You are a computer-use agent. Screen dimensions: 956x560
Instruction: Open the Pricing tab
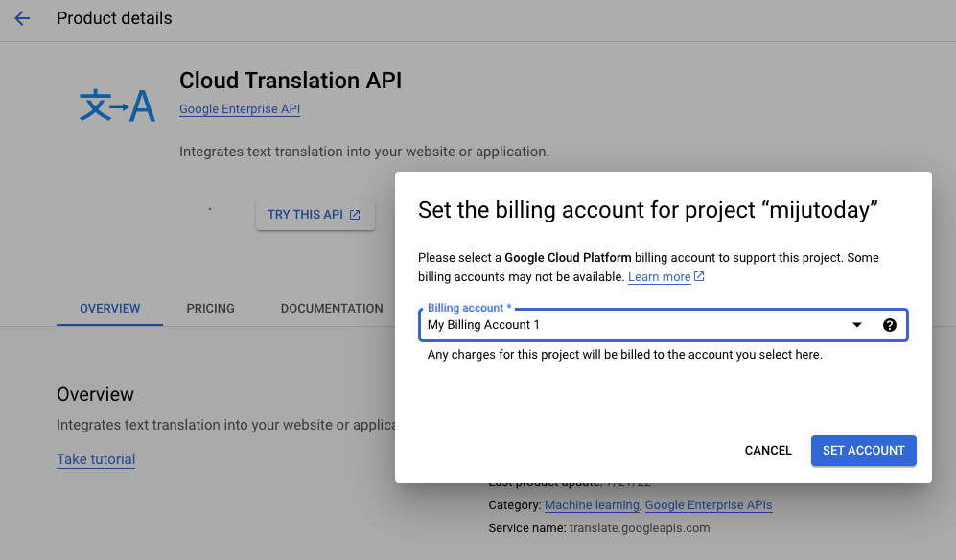(210, 308)
